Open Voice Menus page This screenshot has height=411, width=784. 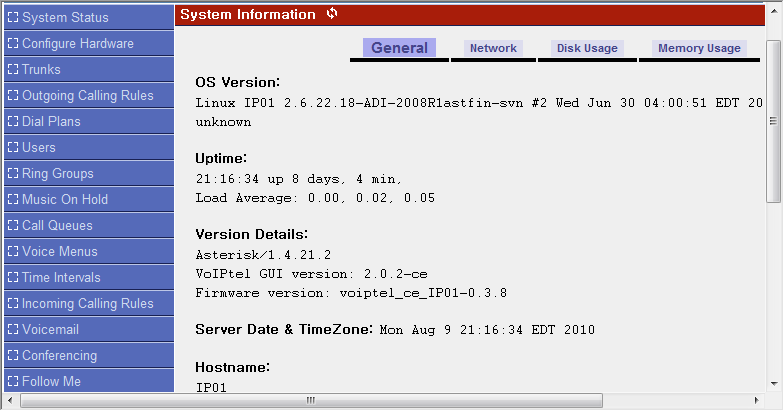coord(89,251)
